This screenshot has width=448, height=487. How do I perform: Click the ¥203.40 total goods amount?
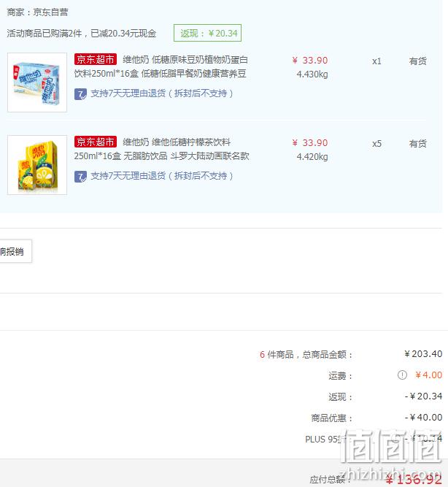click(x=423, y=354)
